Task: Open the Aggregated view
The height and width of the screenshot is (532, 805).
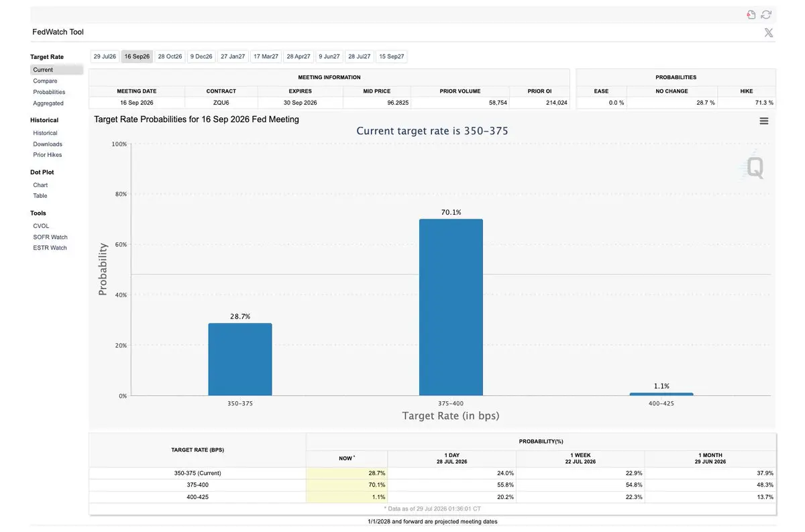Action: [x=48, y=103]
